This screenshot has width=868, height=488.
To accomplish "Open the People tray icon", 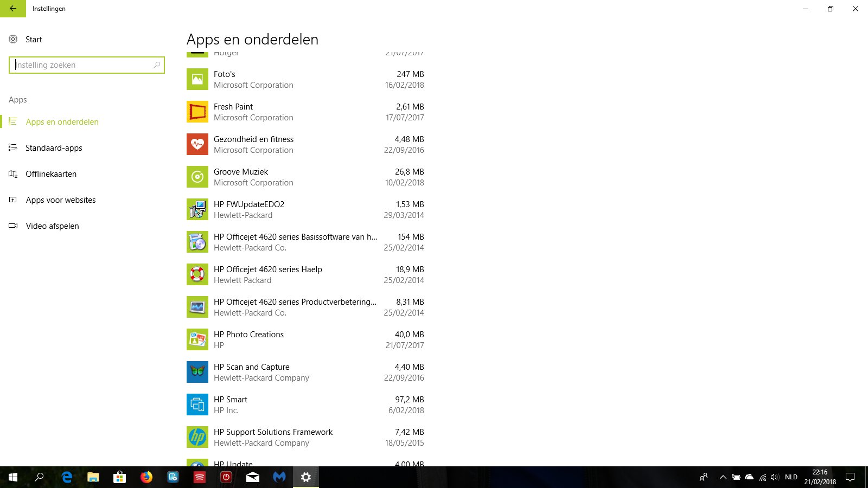I will [x=704, y=477].
